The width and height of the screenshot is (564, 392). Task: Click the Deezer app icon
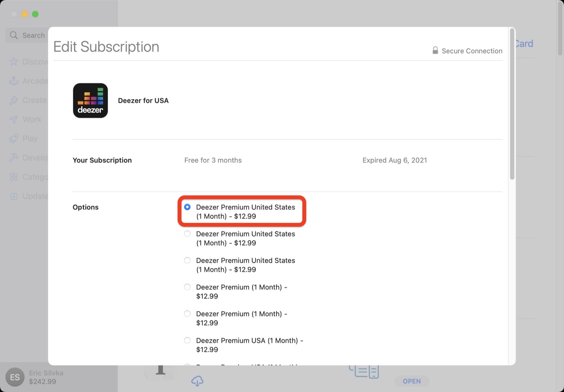tap(90, 100)
